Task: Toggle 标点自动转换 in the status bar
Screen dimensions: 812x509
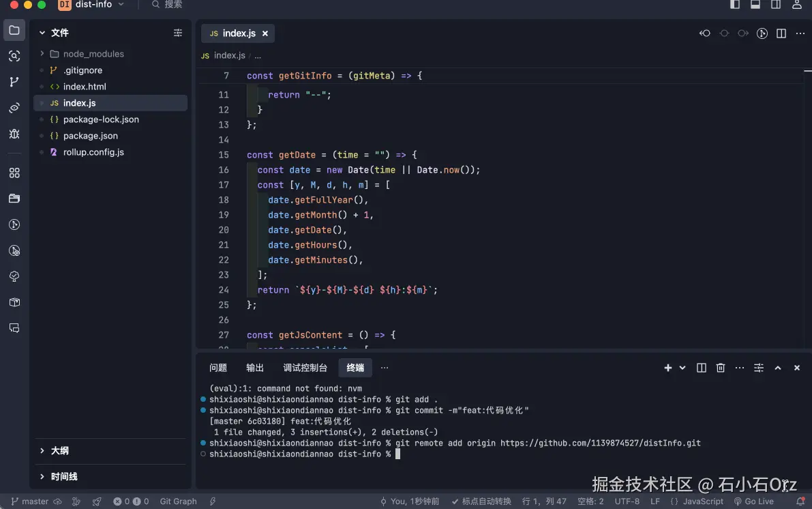Action: [x=481, y=501]
